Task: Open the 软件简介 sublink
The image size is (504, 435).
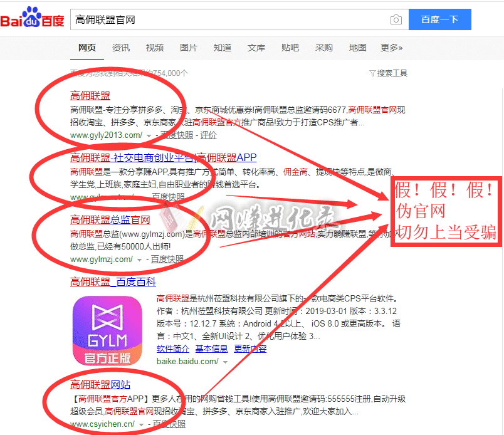Action: [173, 349]
